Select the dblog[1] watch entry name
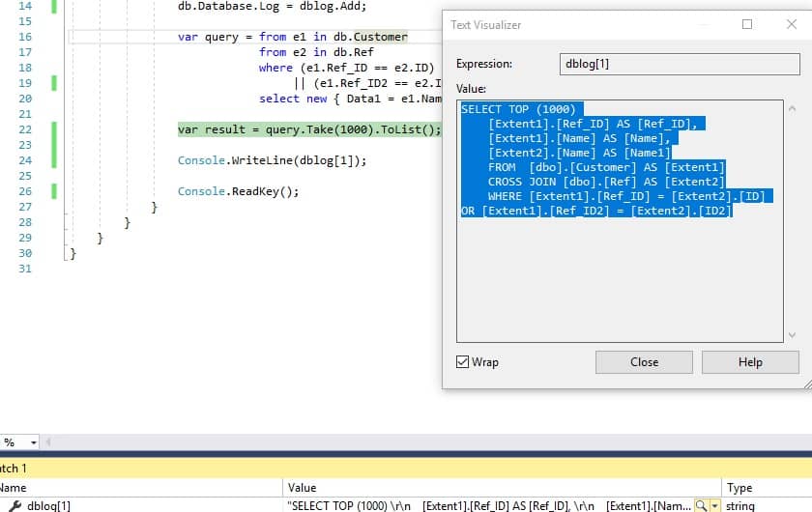This screenshot has height=512, width=812. coord(48,506)
